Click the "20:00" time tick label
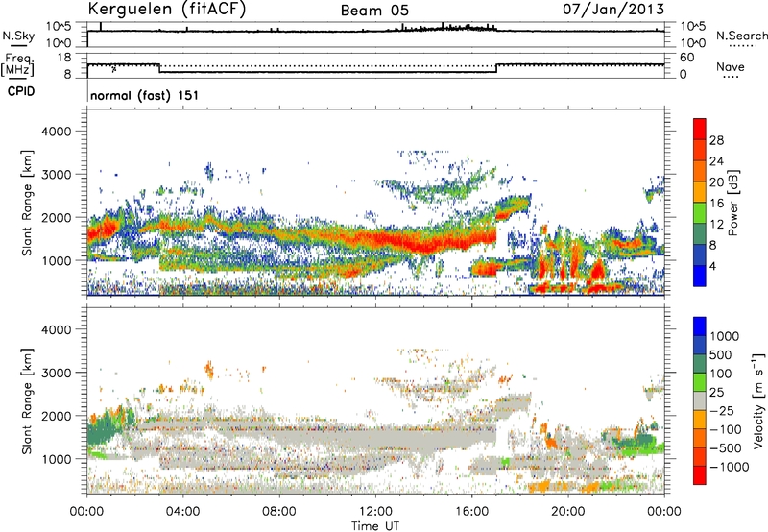The width and height of the screenshot is (768, 532). coord(567,512)
